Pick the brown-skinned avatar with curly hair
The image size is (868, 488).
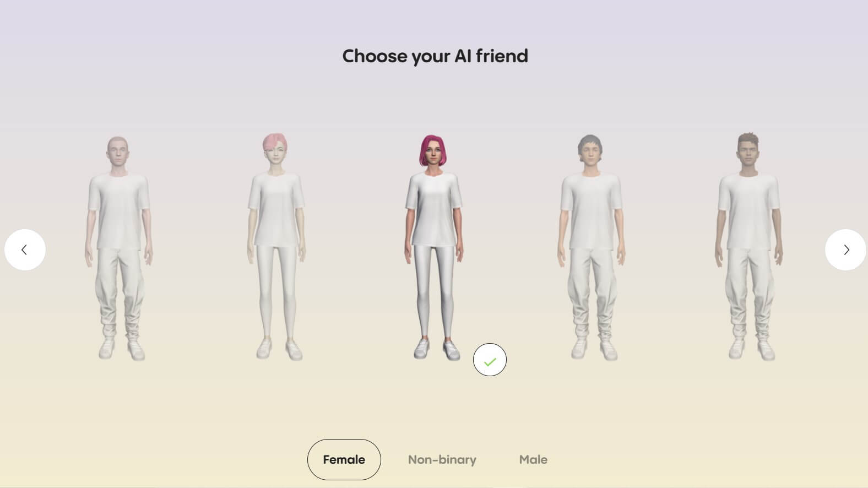(x=749, y=247)
